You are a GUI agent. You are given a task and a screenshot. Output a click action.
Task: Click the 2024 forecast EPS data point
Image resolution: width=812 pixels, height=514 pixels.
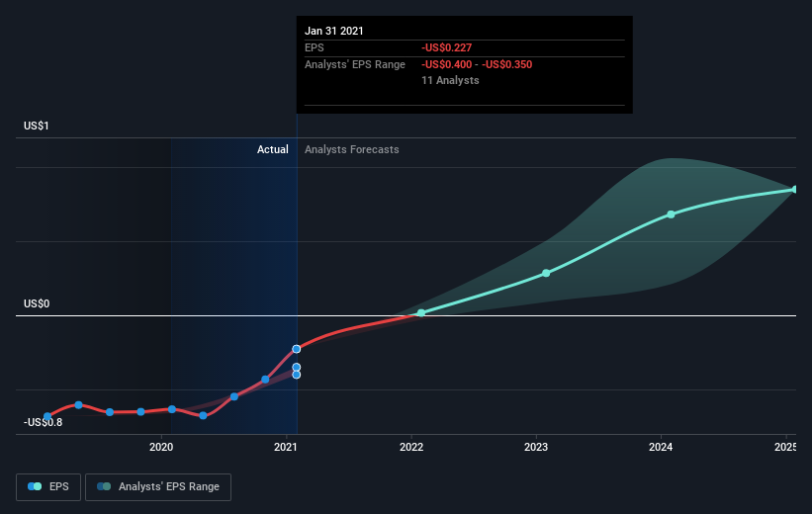point(671,214)
